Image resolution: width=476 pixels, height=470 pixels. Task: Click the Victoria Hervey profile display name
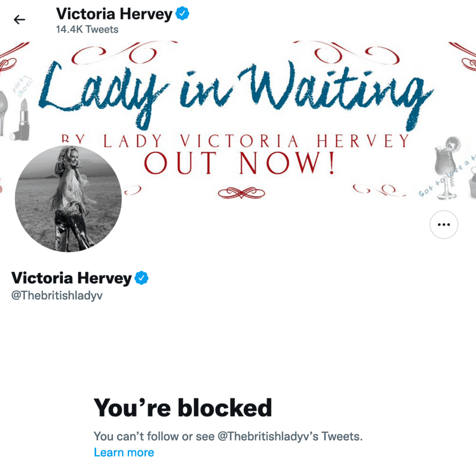pos(71,278)
